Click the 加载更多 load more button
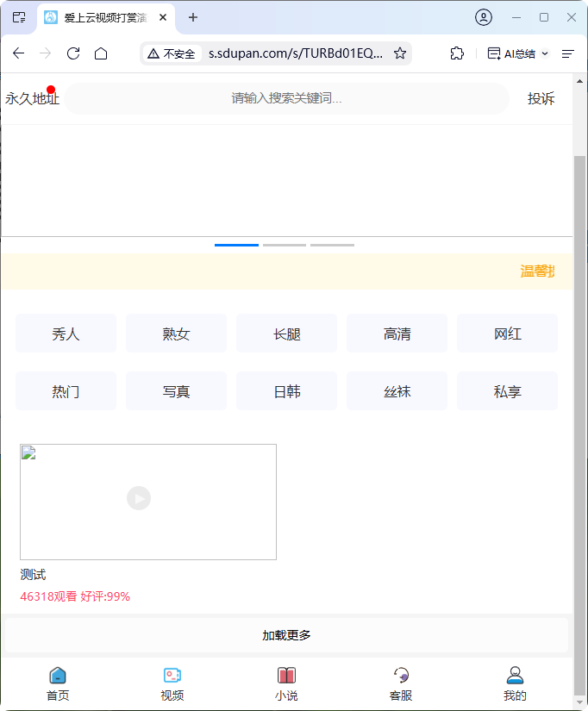The image size is (588, 711). pos(287,635)
